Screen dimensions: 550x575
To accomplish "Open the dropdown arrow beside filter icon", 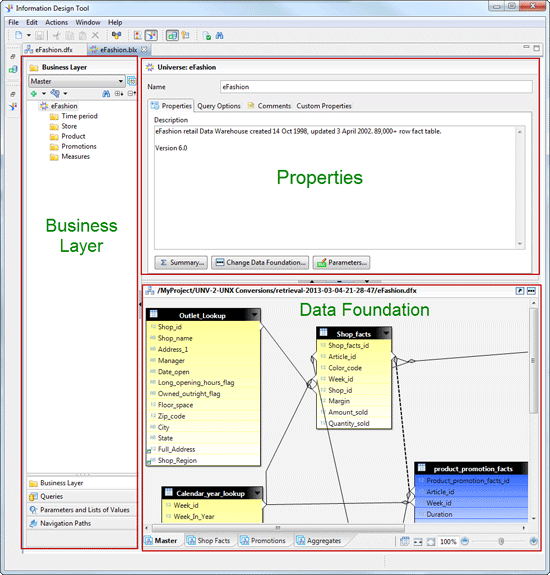I will [x=65, y=94].
